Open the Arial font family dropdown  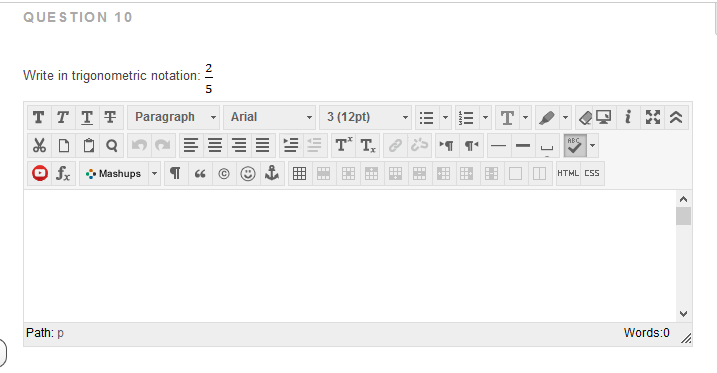tap(269, 117)
